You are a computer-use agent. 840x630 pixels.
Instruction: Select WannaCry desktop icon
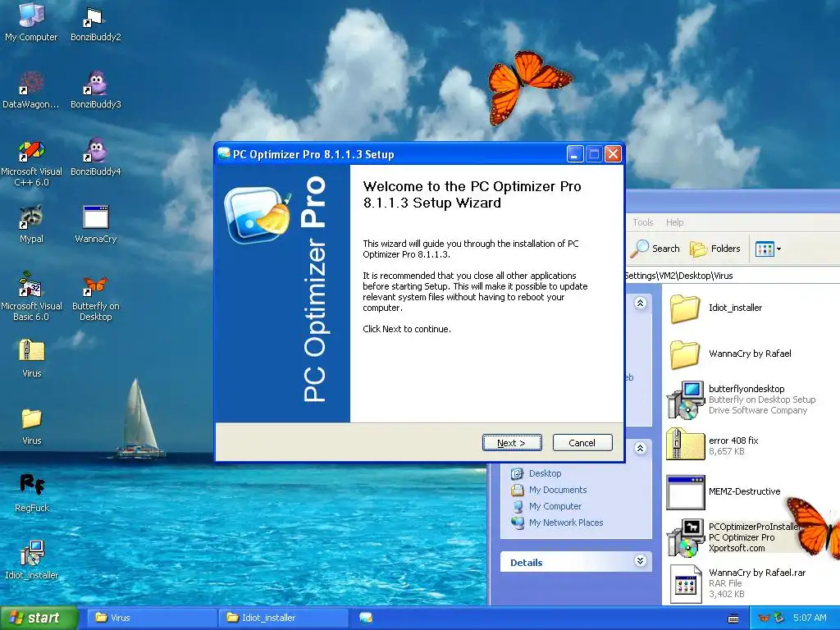[x=95, y=224]
